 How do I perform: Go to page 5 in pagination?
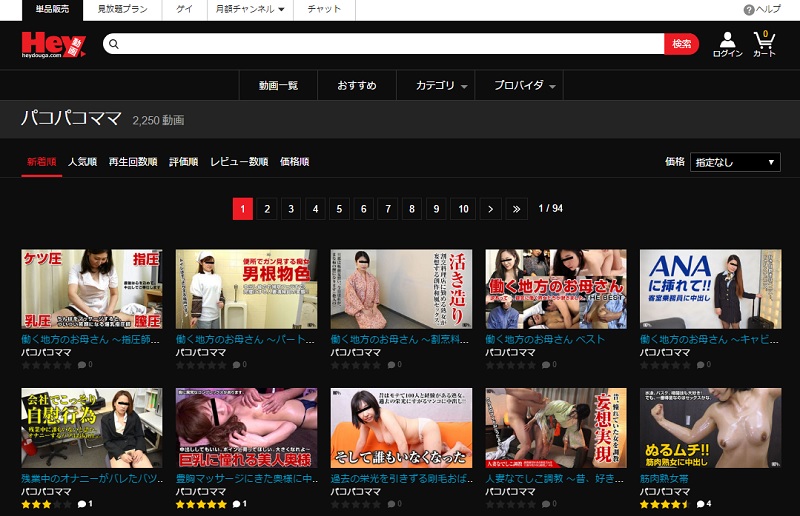tap(339, 209)
